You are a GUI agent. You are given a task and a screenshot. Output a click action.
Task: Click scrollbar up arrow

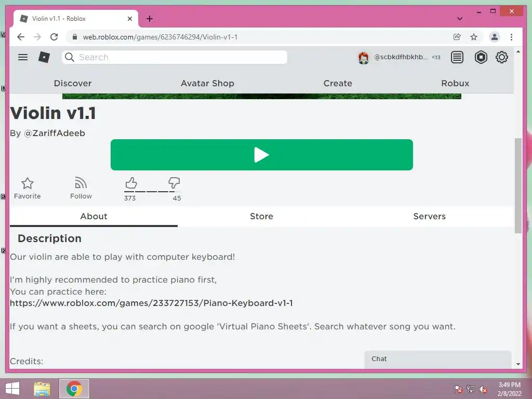pos(518,51)
